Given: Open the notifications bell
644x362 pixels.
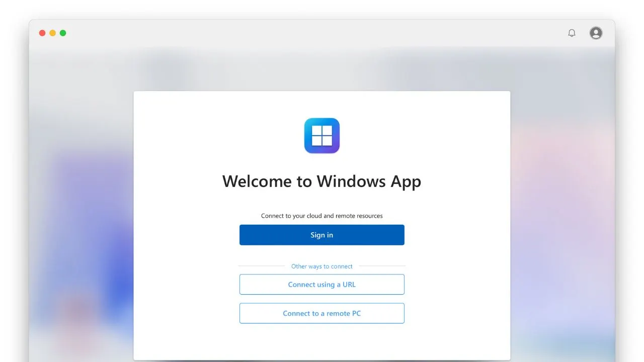Looking at the screenshot, I should coord(572,33).
